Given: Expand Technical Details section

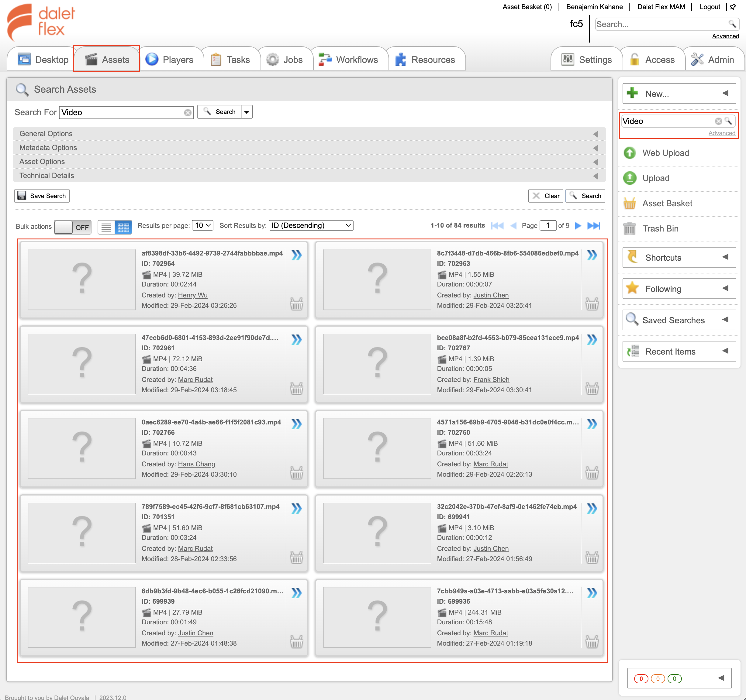Looking at the screenshot, I should [x=309, y=176].
